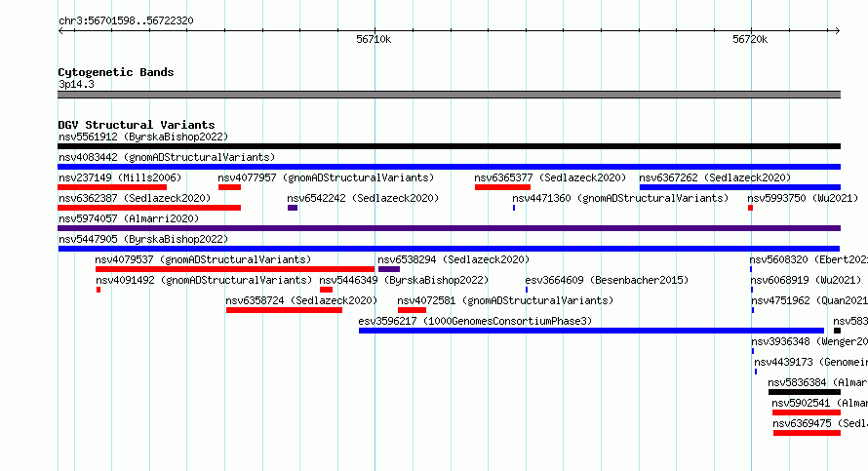Select the black nsv5561912 variant bar
The height and width of the screenshot is (471, 868).
(x=449, y=146)
